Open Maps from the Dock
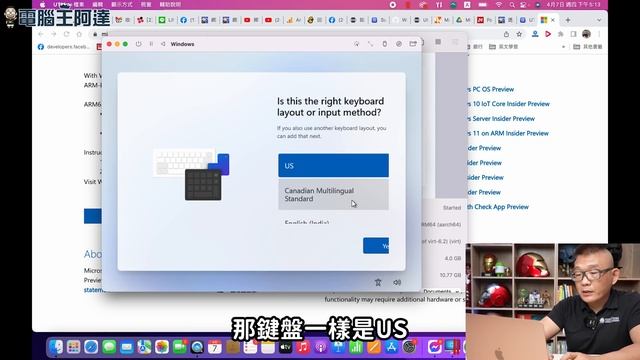This screenshot has width=640, height=360. pyautogui.click(x=144, y=347)
